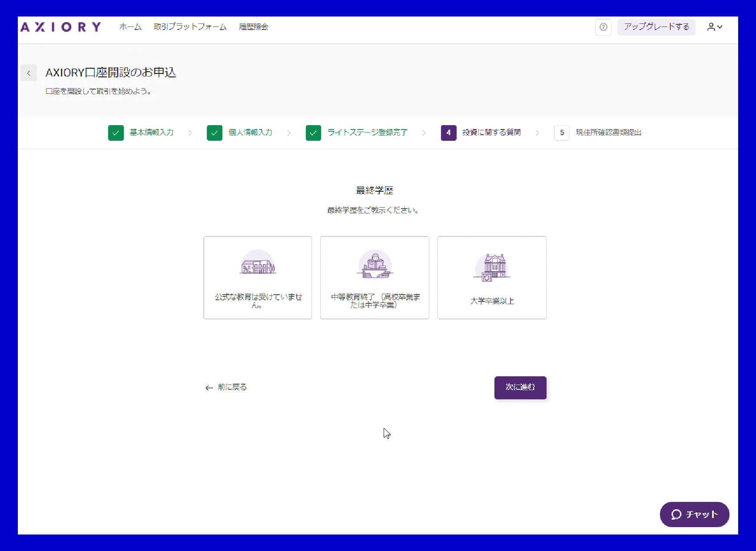Click 個人情報入力 step label

pos(250,133)
